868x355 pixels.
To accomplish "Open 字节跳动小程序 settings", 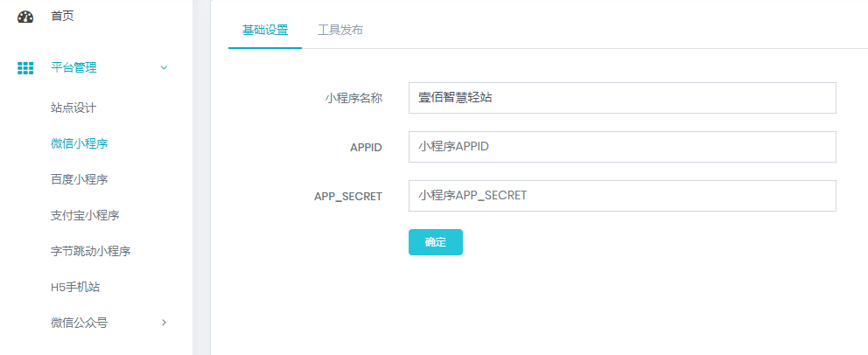I will tap(91, 252).
